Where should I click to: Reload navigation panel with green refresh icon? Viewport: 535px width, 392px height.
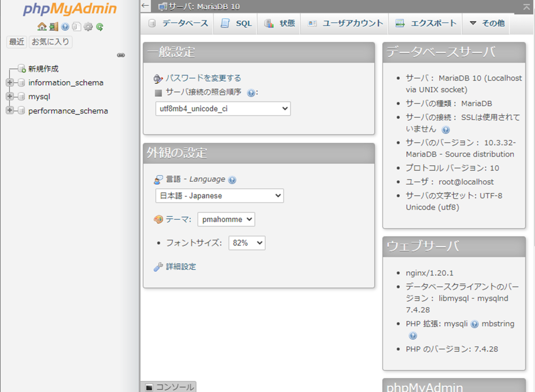100,27
